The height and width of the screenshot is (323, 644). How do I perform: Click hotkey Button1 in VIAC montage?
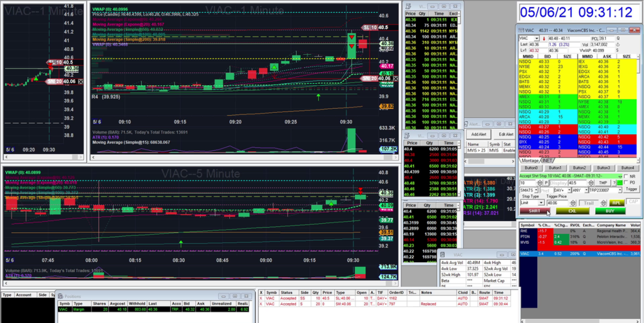[x=556, y=168]
